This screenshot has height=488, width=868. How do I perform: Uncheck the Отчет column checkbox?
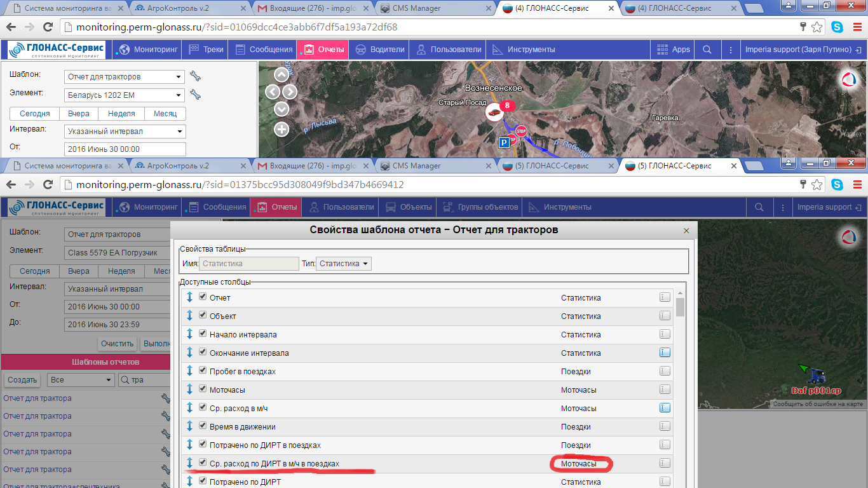point(203,297)
